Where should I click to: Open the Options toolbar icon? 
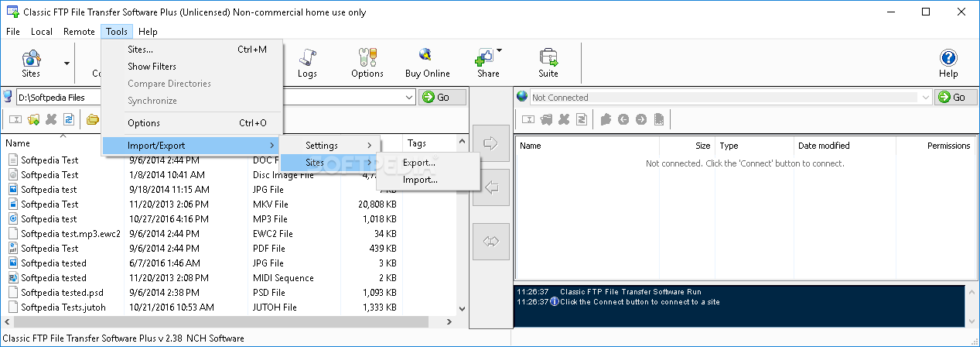pyautogui.click(x=367, y=63)
